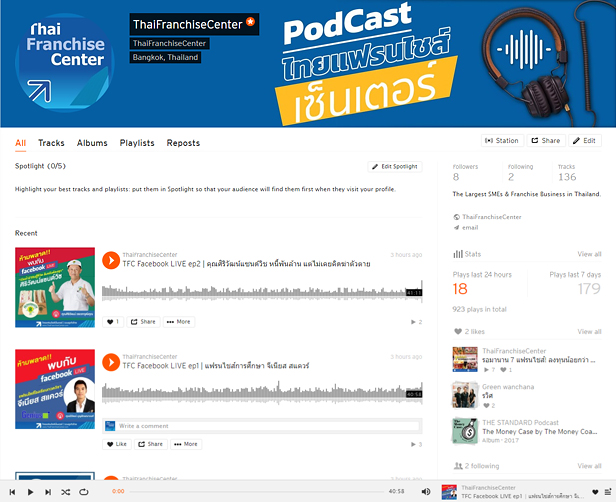The height and width of the screenshot is (502, 616).
Task: Click the profile Share button
Action: coord(546,141)
